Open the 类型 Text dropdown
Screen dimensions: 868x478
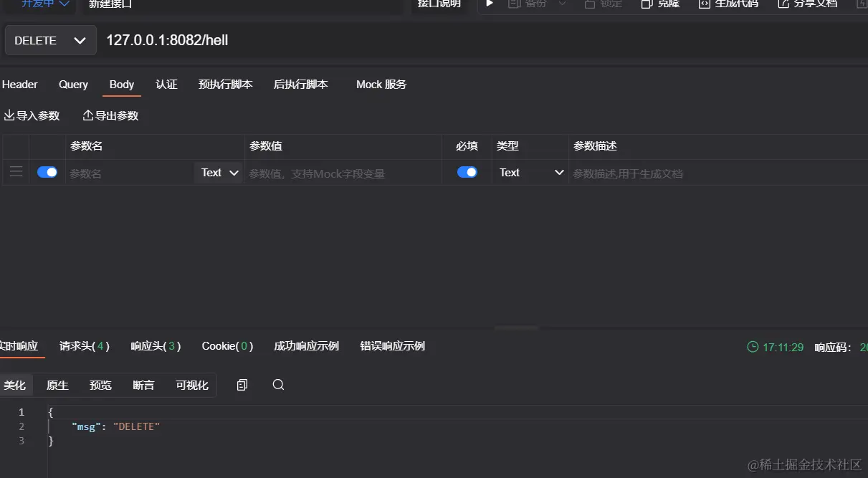coord(530,173)
